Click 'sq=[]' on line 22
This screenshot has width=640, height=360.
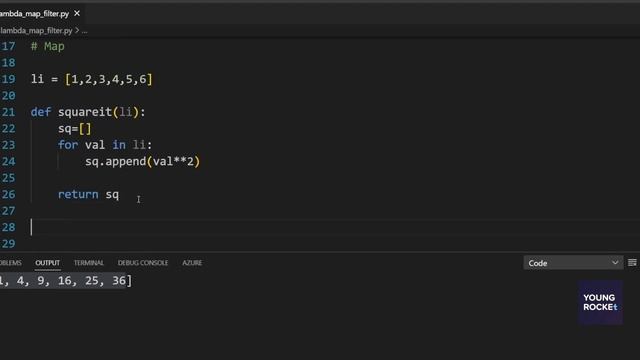point(75,129)
